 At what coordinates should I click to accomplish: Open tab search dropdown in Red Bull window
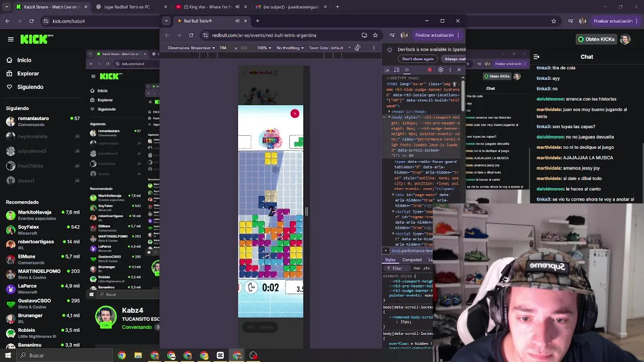pyautogui.click(x=167, y=21)
